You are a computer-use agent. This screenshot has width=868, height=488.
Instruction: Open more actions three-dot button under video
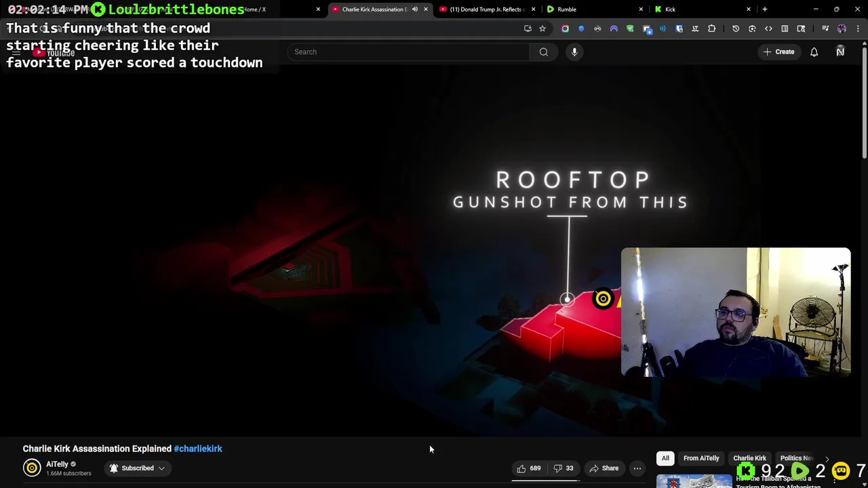coord(637,468)
